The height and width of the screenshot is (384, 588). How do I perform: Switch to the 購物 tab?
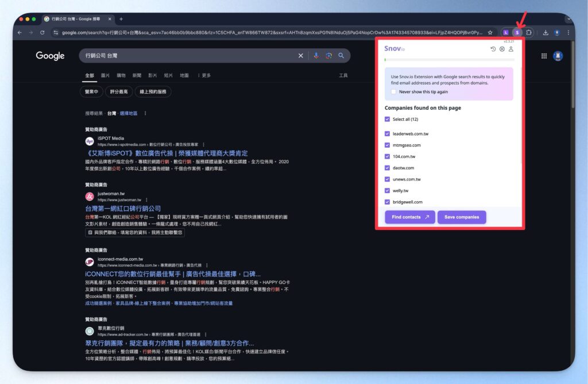pos(121,75)
